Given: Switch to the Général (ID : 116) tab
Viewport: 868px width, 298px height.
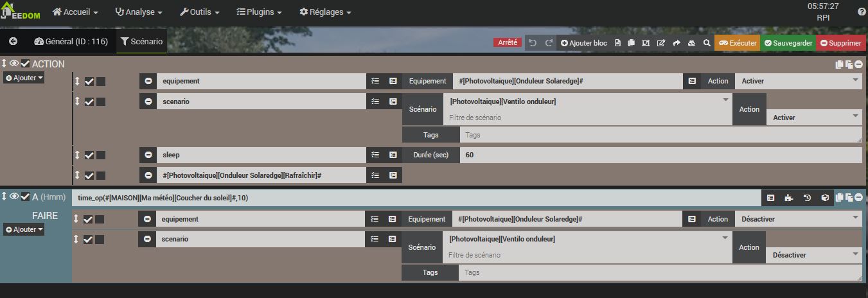Looking at the screenshot, I should pyautogui.click(x=71, y=42).
